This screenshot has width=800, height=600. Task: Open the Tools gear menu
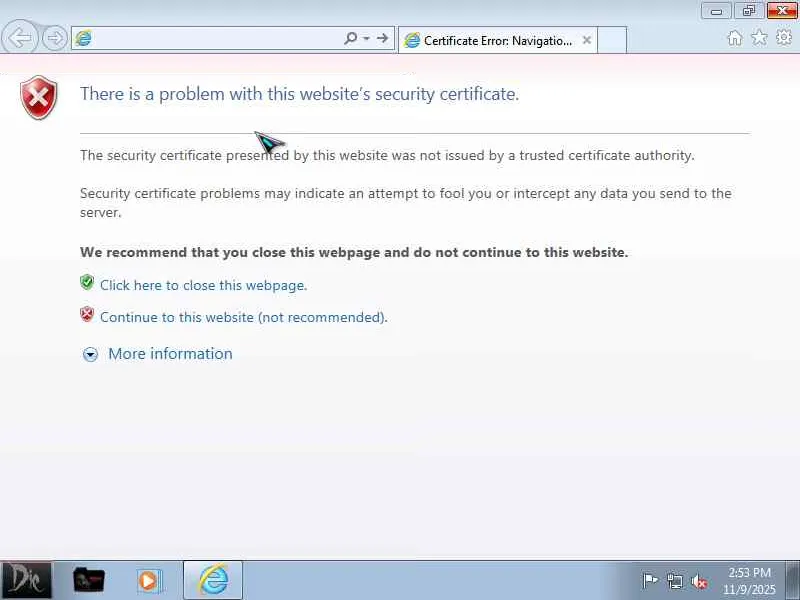click(x=784, y=38)
